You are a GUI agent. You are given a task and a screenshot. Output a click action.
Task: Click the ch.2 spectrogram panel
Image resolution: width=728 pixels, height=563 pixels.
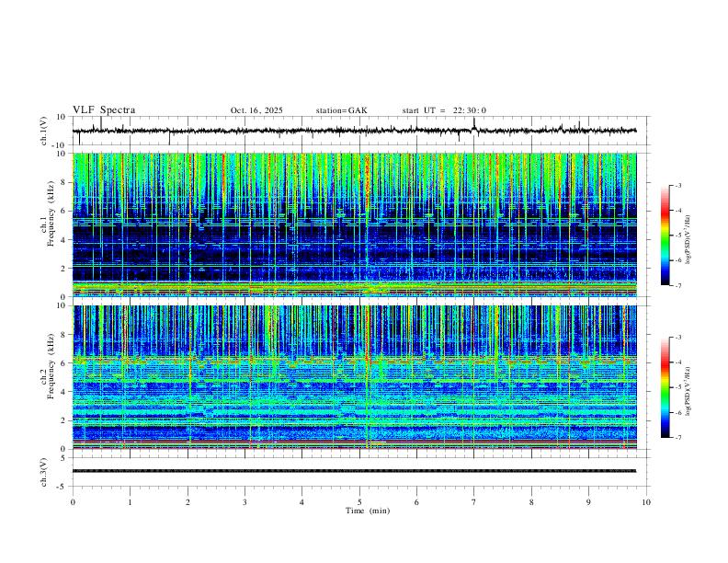click(354, 377)
